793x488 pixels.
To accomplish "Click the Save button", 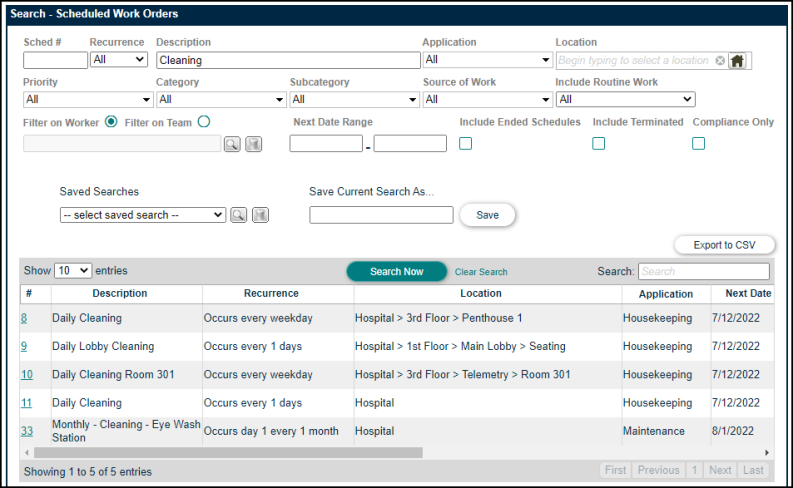I will pyautogui.click(x=488, y=215).
